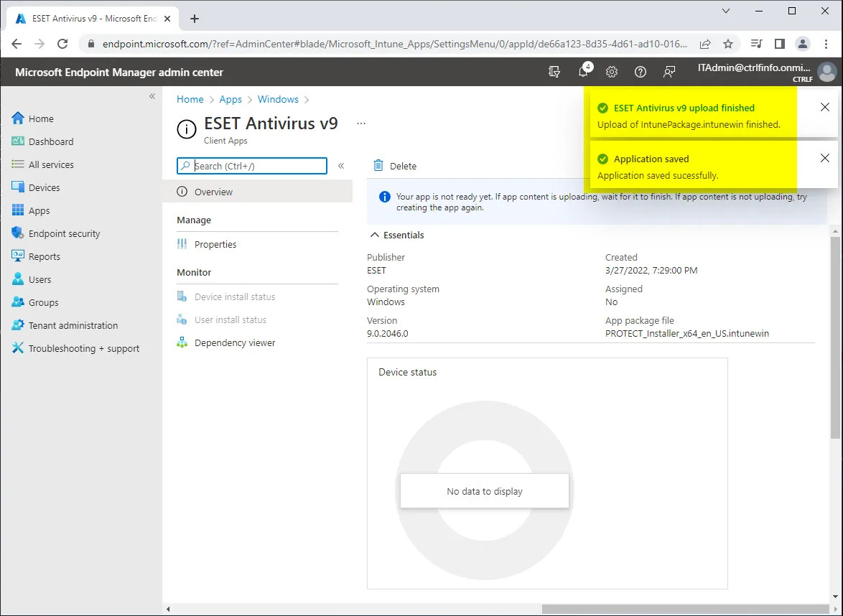Image resolution: width=843 pixels, height=616 pixels.
Task: Open the ellipsis more options next to title
Action: [x=361, y=123]
